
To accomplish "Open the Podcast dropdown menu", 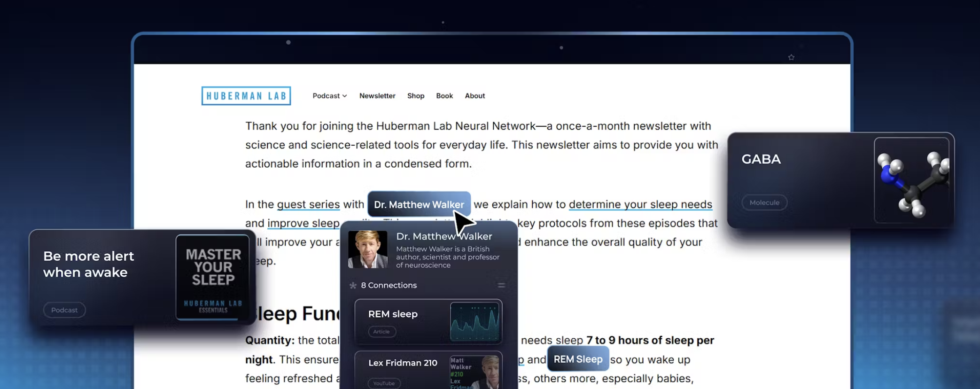I will tap(330, 96).
